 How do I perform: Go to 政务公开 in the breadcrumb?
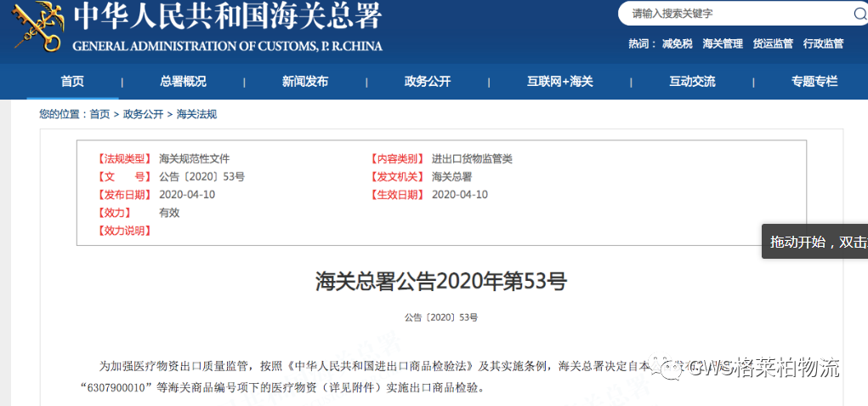(143, 114)
